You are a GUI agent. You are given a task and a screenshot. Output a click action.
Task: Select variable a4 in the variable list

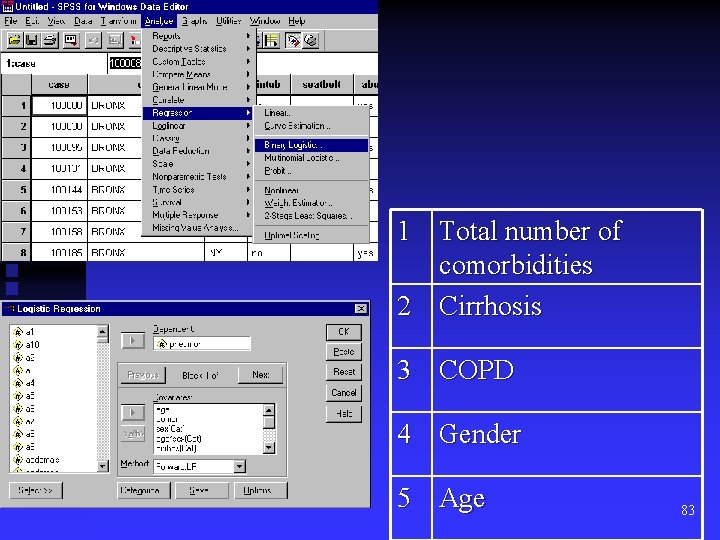pos(24,382)
